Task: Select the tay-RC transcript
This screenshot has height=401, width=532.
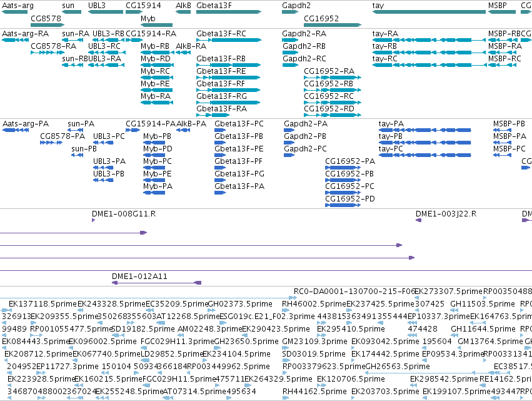Action: 429,65
